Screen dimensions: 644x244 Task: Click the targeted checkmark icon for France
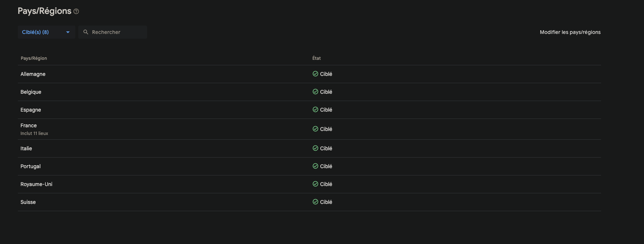(x=315, y=129)
